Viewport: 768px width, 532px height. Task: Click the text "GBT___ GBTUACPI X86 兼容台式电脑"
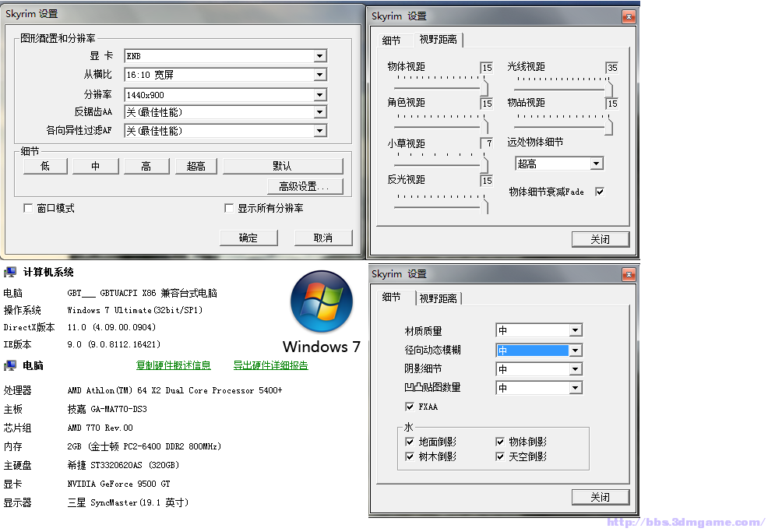(142, 293)
